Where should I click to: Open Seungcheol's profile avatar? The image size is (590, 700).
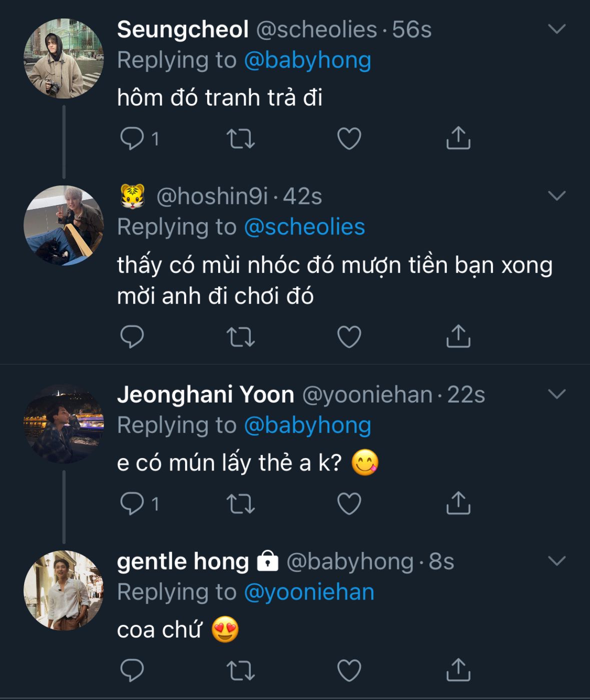coord(64,58)
